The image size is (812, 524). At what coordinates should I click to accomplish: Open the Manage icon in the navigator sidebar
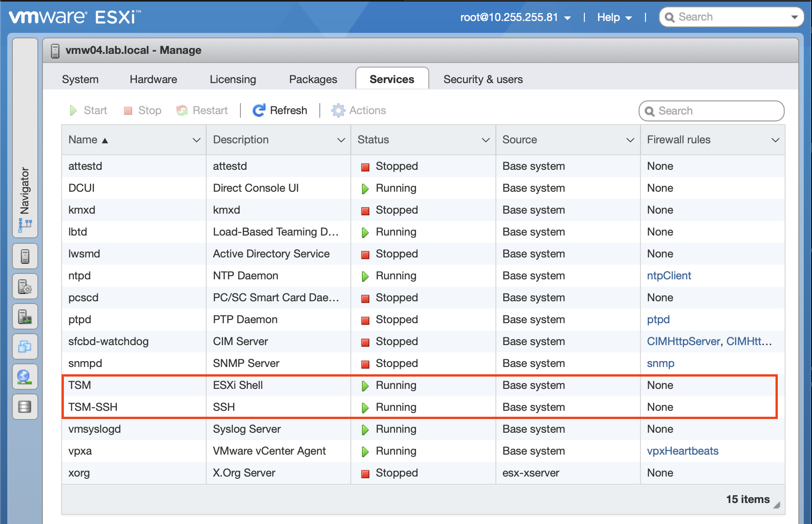(25, 287)
